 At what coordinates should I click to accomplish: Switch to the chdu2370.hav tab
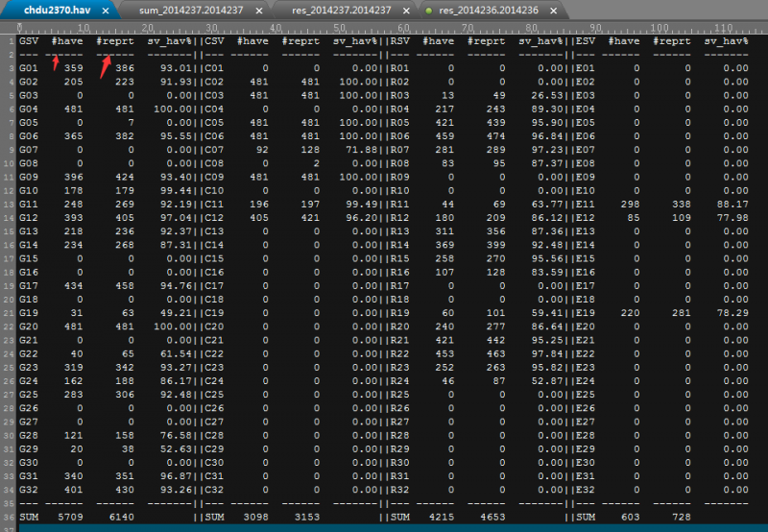click(57, 10)
